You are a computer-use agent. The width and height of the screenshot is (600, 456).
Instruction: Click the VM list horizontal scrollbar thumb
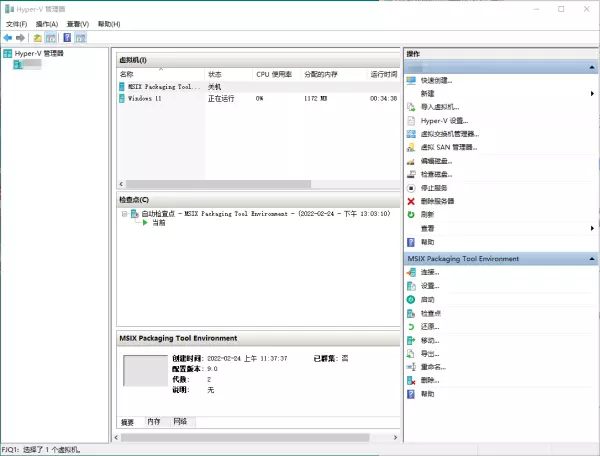coord(218,184)
